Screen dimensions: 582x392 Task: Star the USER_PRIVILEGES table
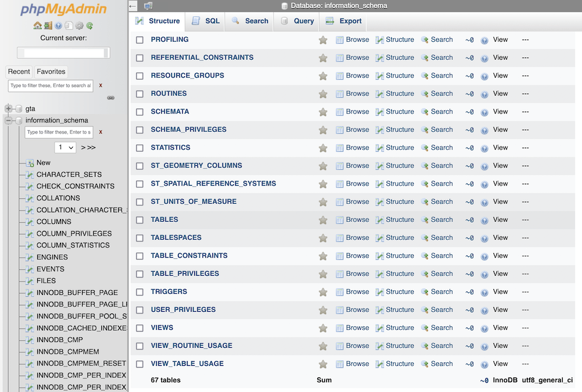click(323, 310)
